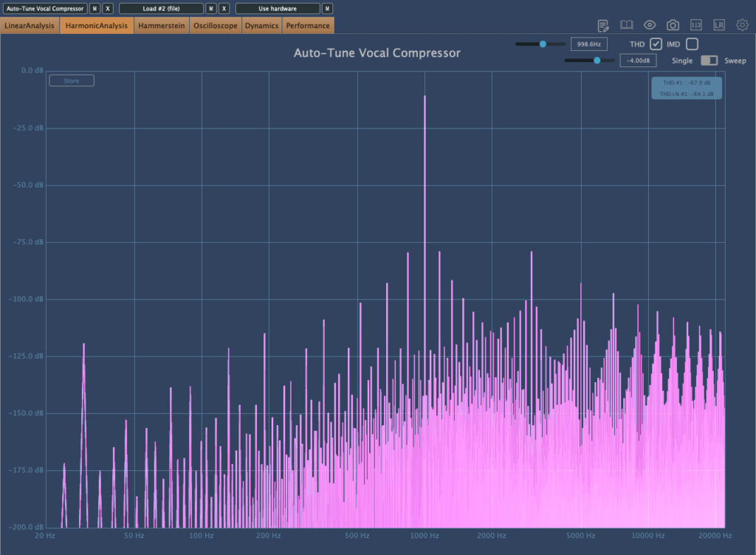Toggle Single/Sweep switch
The height and width of the screenshot is (555, 756).
(x=709, y=61)
